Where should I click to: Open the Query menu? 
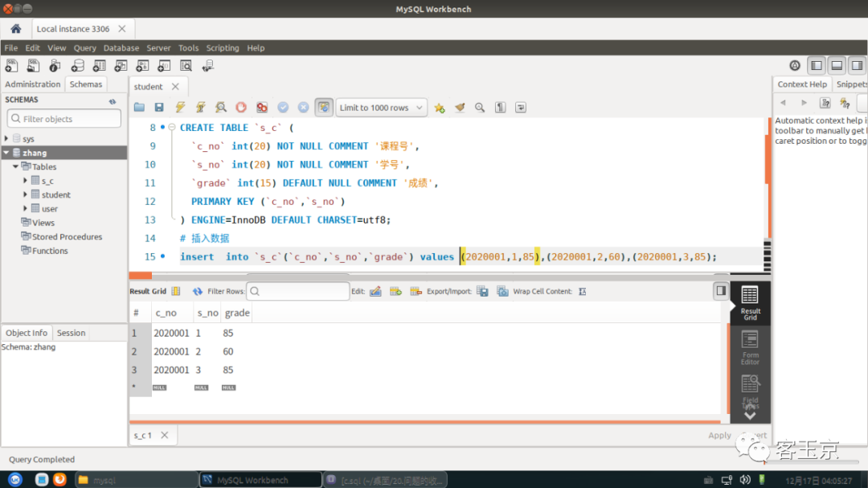[x=84, y=48]
